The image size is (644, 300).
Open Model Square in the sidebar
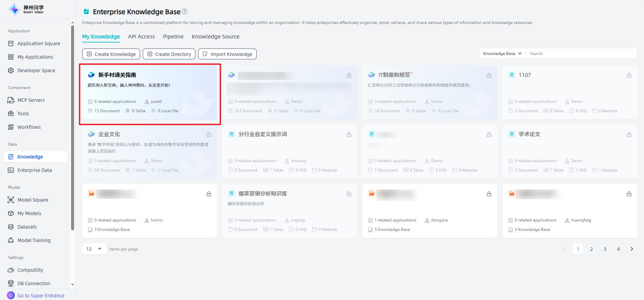33,200
